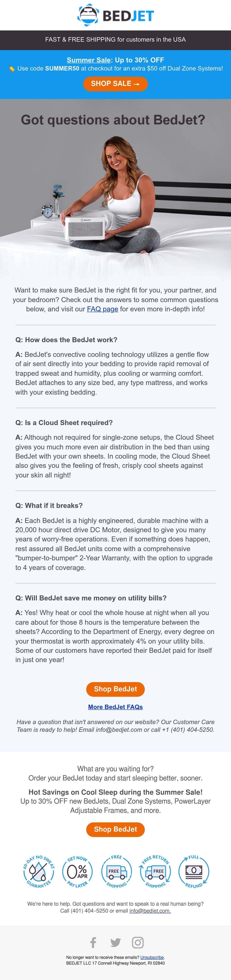Click the Fast & Free Shipping banner
The image size is (231, 980).
pyautogui.click(x=115, y=40)
